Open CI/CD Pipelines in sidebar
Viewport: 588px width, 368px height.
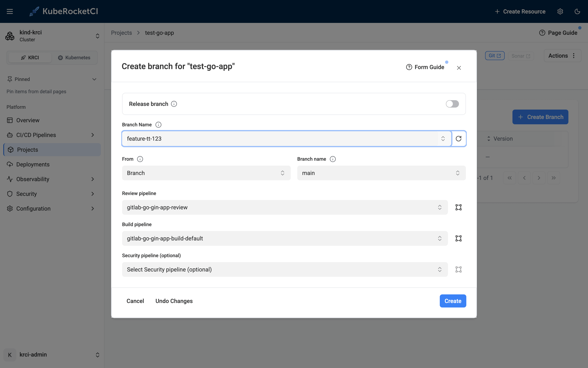(36, 135)
